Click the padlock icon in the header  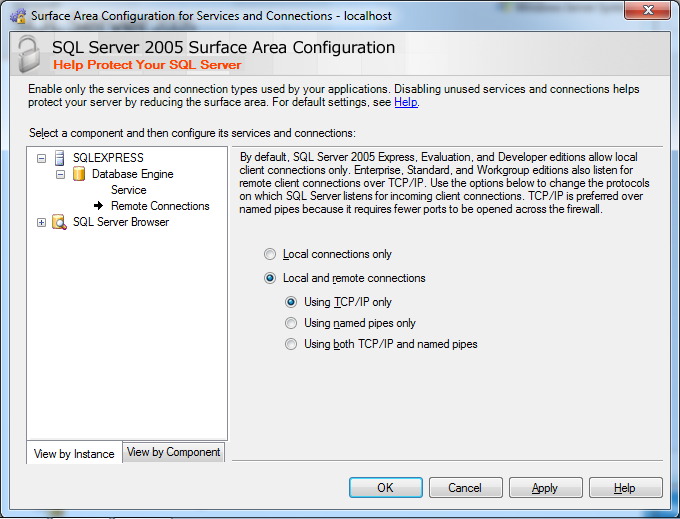pyautogui.click(x=29, y=54)
